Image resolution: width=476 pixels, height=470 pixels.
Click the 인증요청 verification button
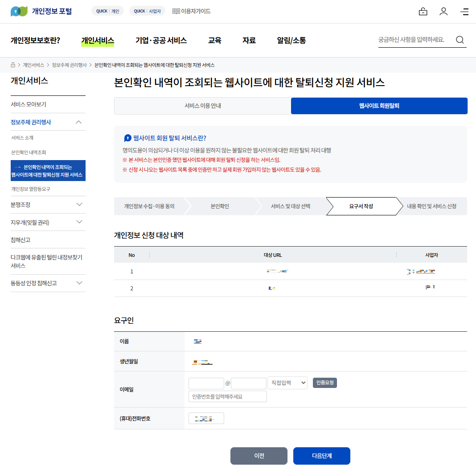click(324, 383)
